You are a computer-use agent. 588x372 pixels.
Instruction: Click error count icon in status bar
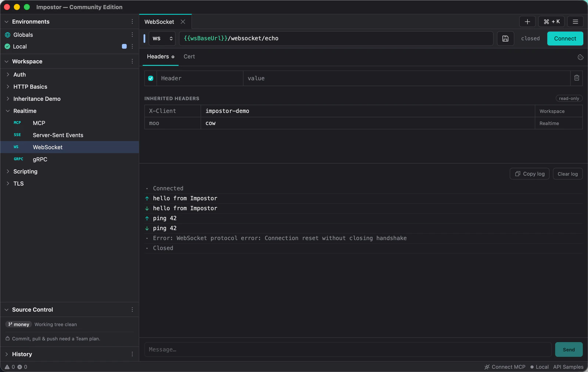coord(20,367)
